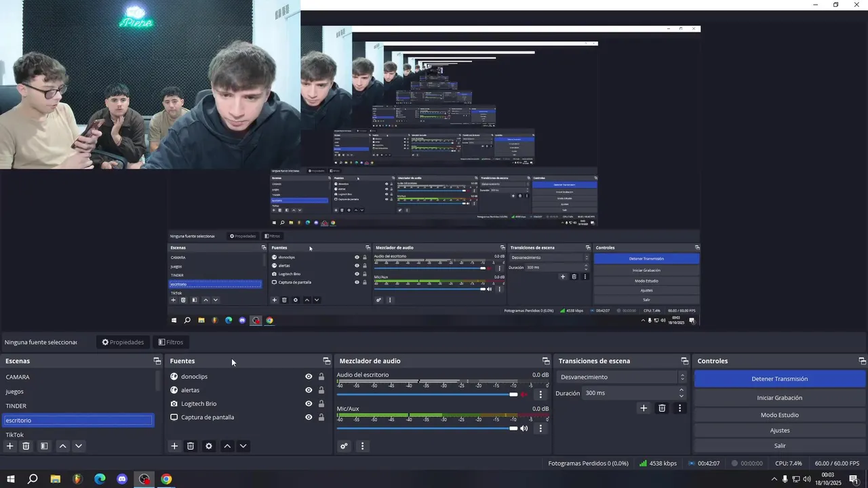Enable Modo Estudio
The image size is (868, 488).
point(780,415)
